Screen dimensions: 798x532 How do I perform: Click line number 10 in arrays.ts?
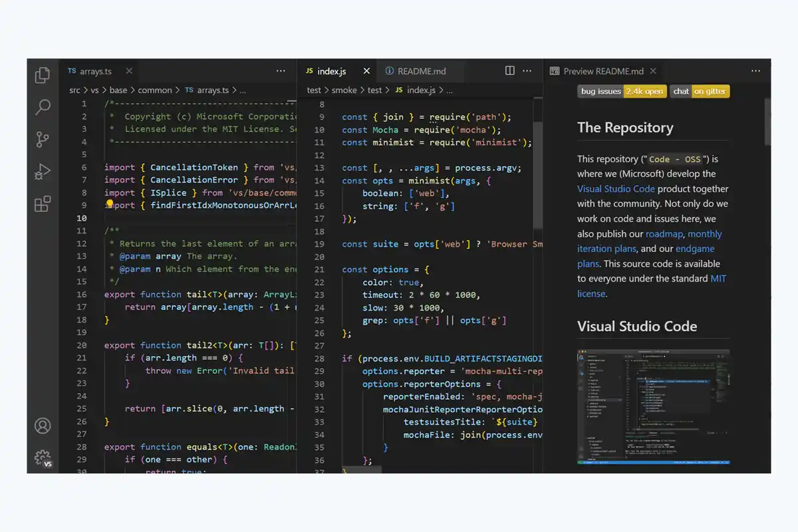pyautogui.click(x=82, y=218)
